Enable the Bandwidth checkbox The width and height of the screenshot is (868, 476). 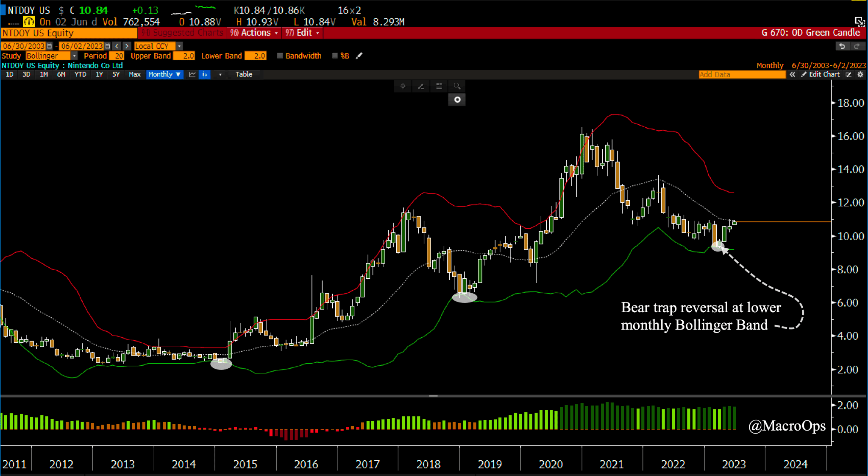point(280,56)
